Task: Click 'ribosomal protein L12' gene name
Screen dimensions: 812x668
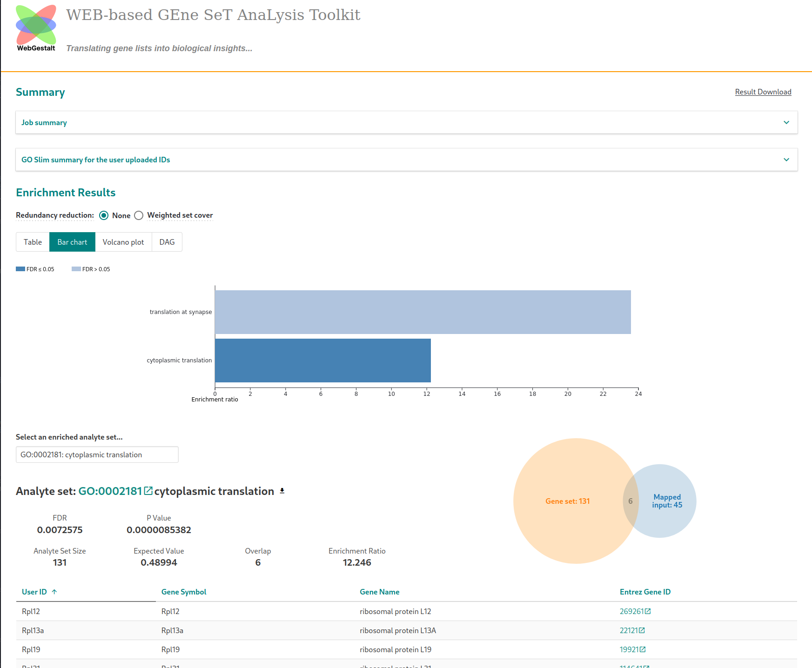Action: pos(396,611)
